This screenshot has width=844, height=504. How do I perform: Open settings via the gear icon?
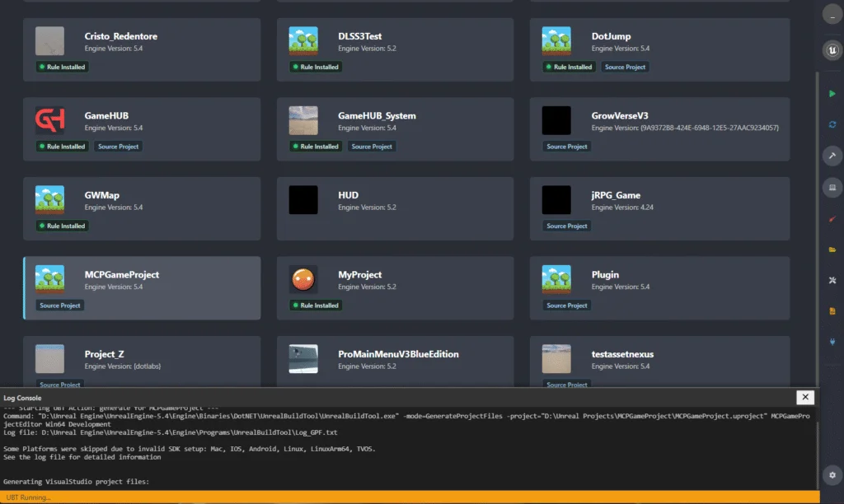(x=832, y=475)
